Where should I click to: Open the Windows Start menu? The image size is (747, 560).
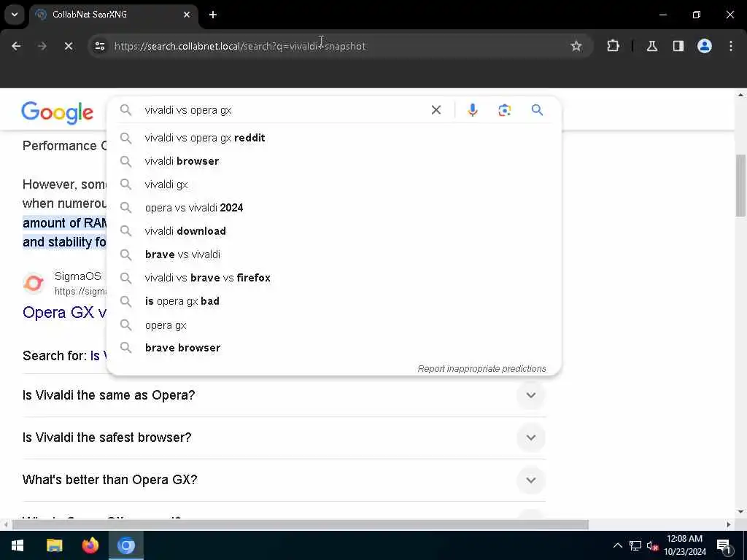point(18,545)
